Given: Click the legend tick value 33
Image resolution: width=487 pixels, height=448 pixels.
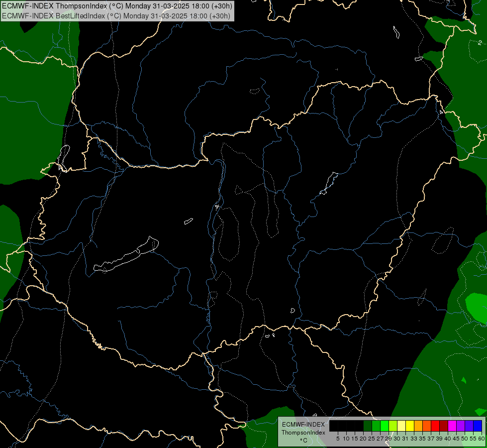Looking at the screenshot, I should pyautogui.click(x=414, y=439).
